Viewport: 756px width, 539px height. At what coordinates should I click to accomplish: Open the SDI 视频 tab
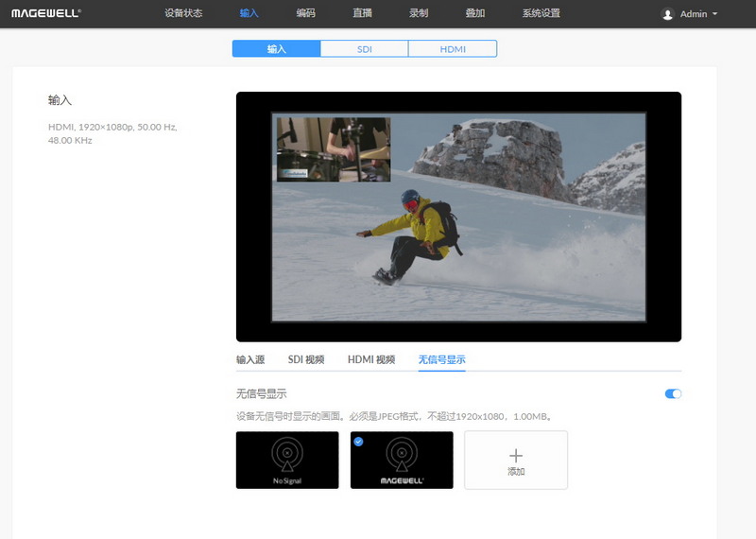pos(306,359)
